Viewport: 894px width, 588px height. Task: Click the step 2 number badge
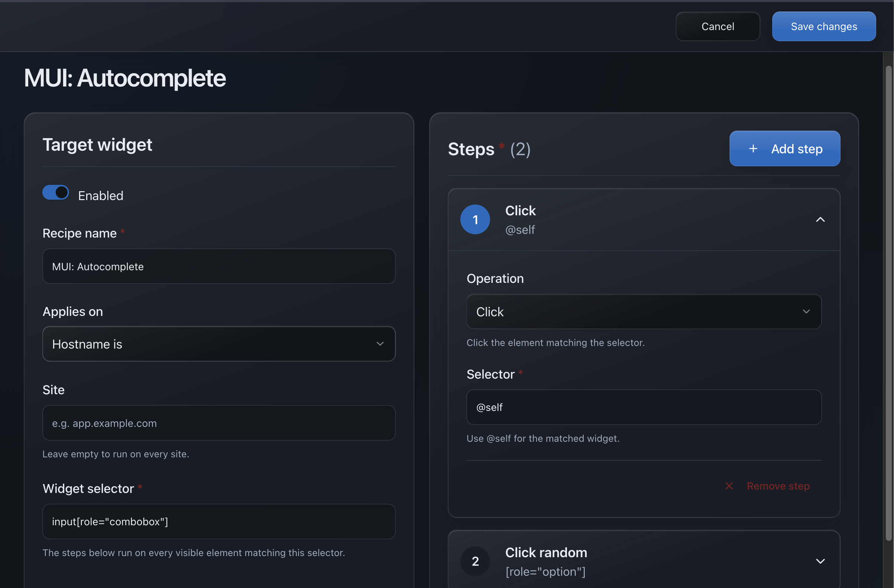(475, 561)
